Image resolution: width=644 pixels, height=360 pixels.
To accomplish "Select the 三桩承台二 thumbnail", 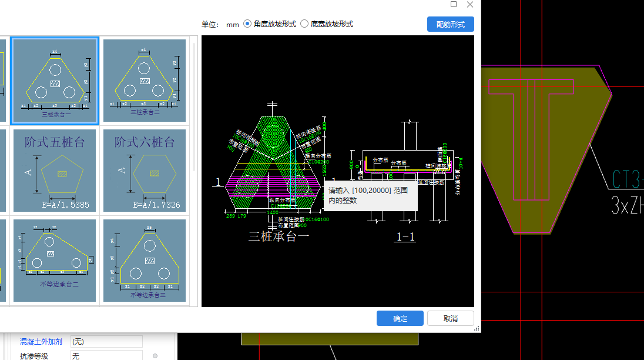I will [x=145, y=81].
